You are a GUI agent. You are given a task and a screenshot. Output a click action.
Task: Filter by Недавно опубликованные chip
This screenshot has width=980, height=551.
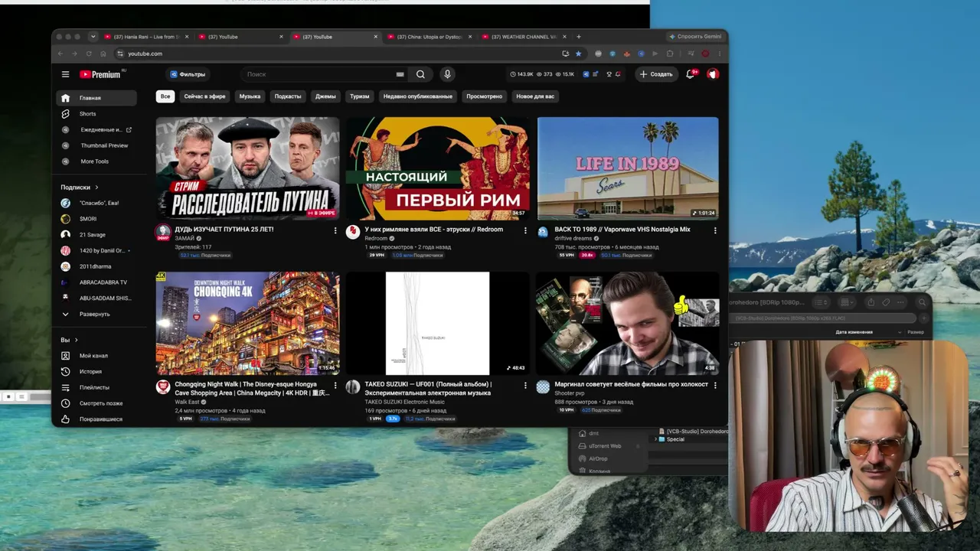pyautogui.click(x=418, y=96)
